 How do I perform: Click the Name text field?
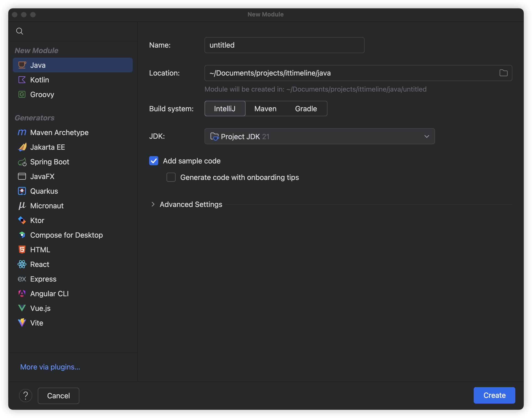284,45
